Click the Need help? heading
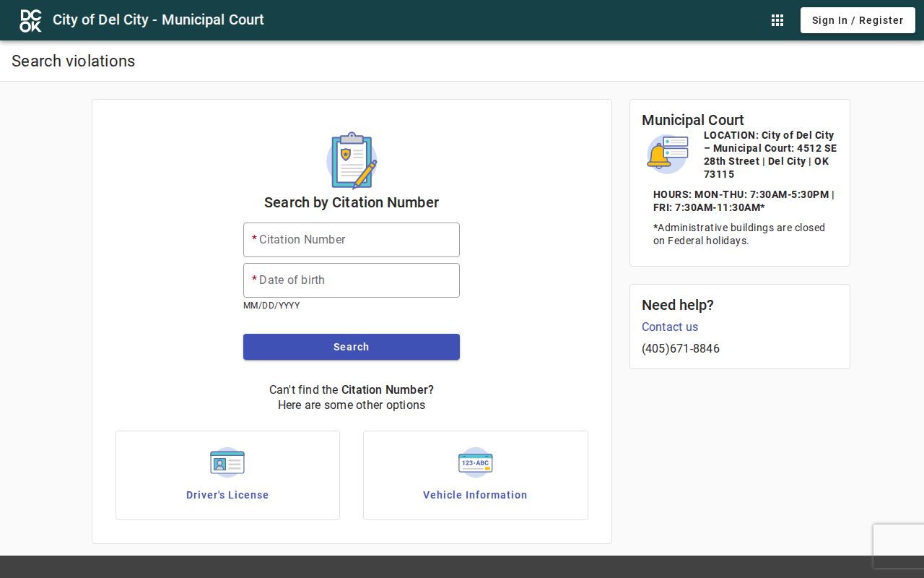This screenshot has height=578, width=924. (678, 305)
